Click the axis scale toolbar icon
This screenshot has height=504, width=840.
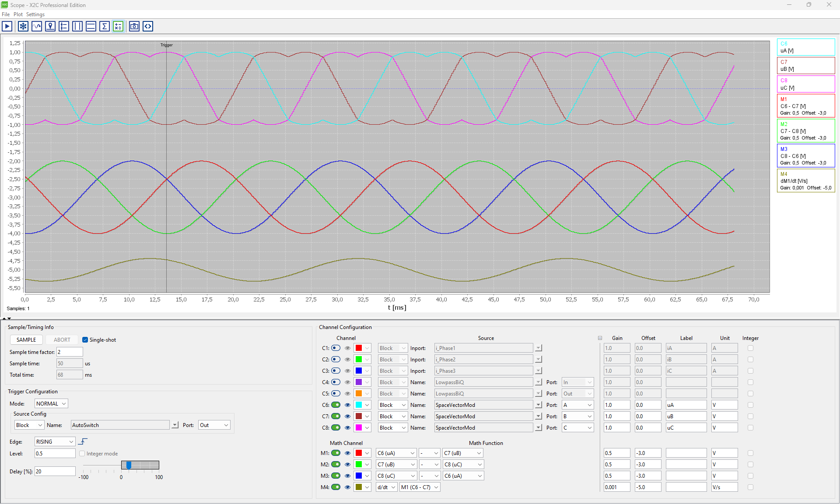(x=64, y=26)
